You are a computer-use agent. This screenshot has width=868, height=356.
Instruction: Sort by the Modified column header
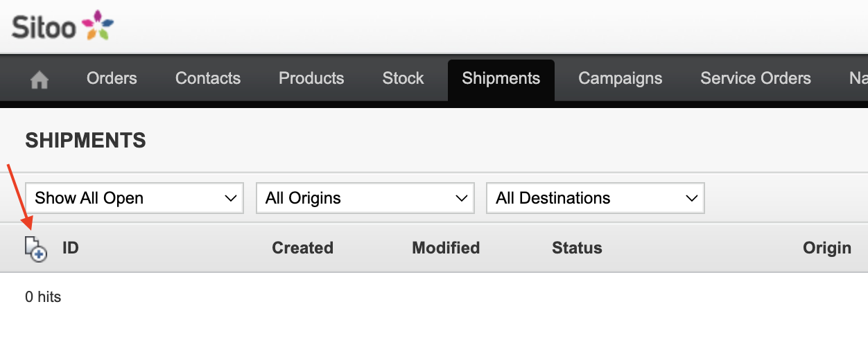click(446, 248)
